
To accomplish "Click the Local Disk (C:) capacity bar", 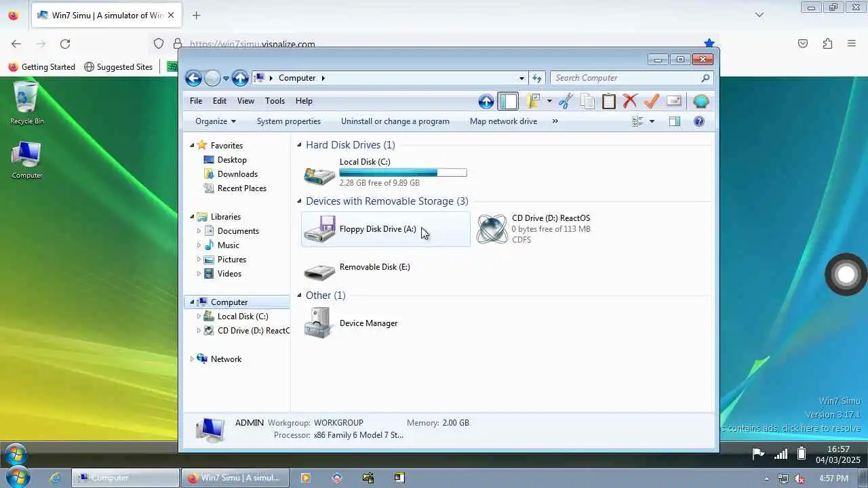I will [403, 173].
